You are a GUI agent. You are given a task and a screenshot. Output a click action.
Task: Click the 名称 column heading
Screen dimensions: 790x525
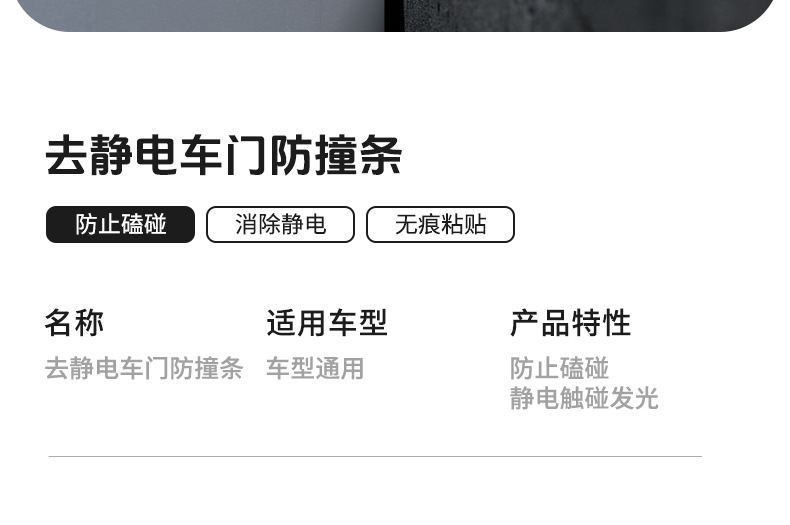[x=75, y=322]
